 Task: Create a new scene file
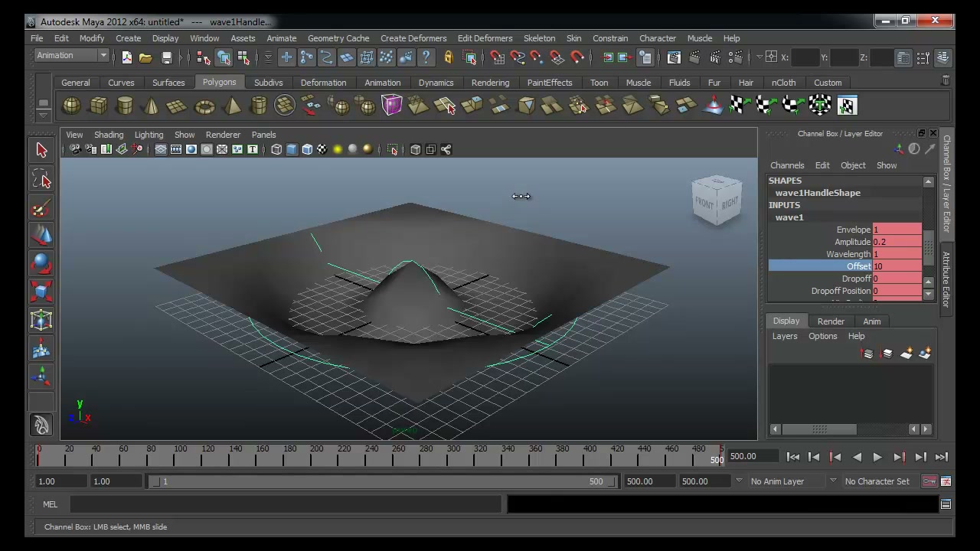[126, 57]
